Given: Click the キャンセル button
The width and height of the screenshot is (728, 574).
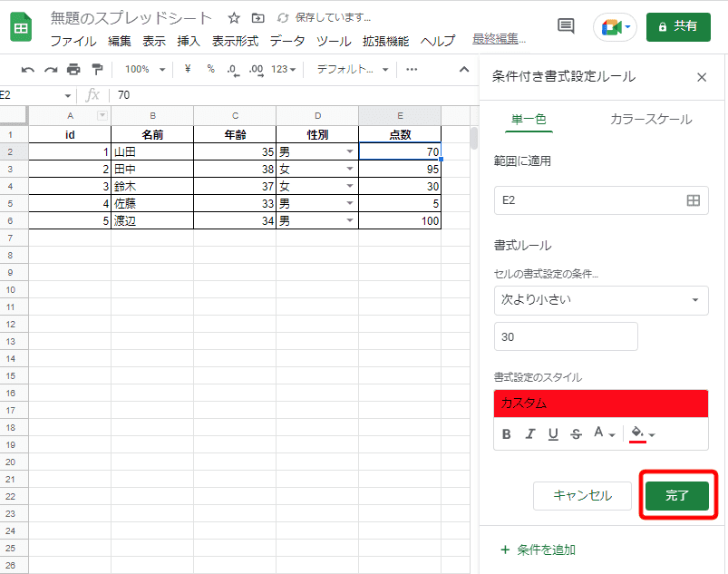Looking at the screenshot, I should [x=582, y=496].
